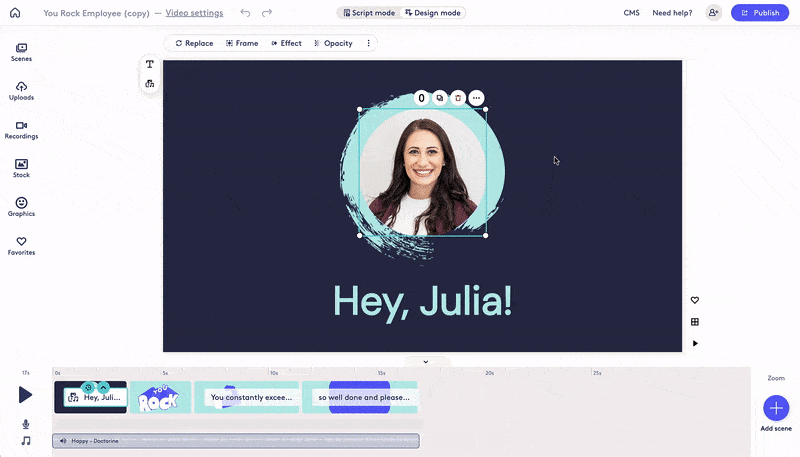Open the Scenes panel in sidebar
The image size is (800, 457).
pos(21,52)
